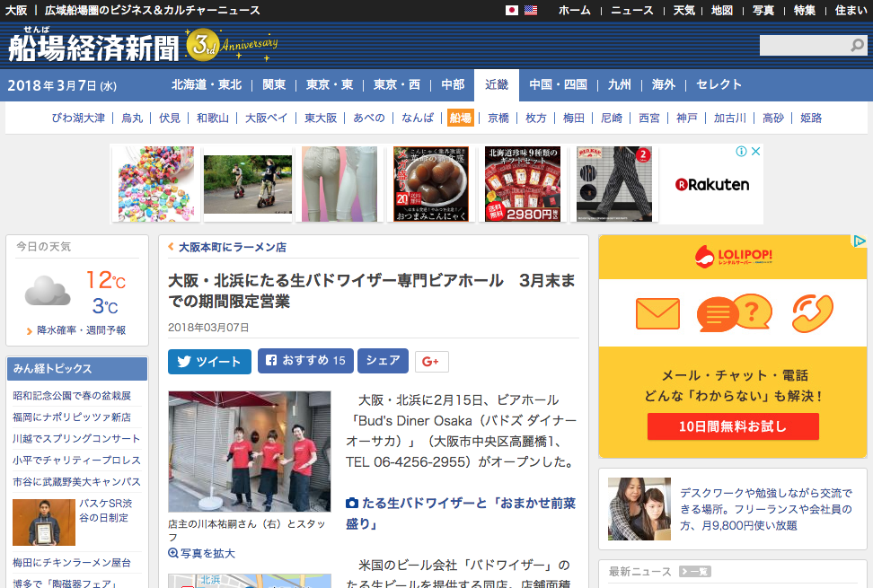Click the Japanese flag language icon
This screenshot has width=873, height=588.
pos(512,11)
